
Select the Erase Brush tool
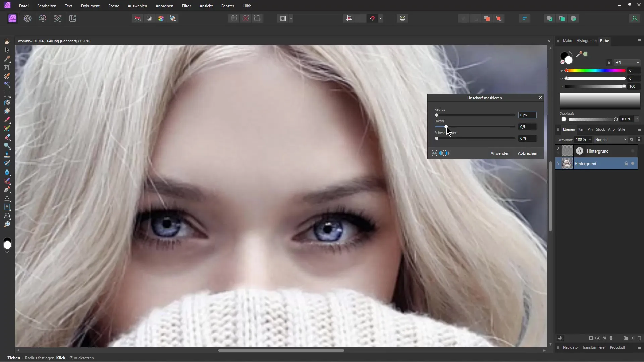[7, 137]
